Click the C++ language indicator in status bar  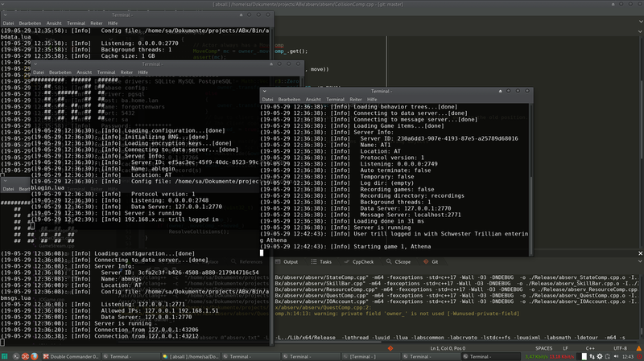coord(590,348)
